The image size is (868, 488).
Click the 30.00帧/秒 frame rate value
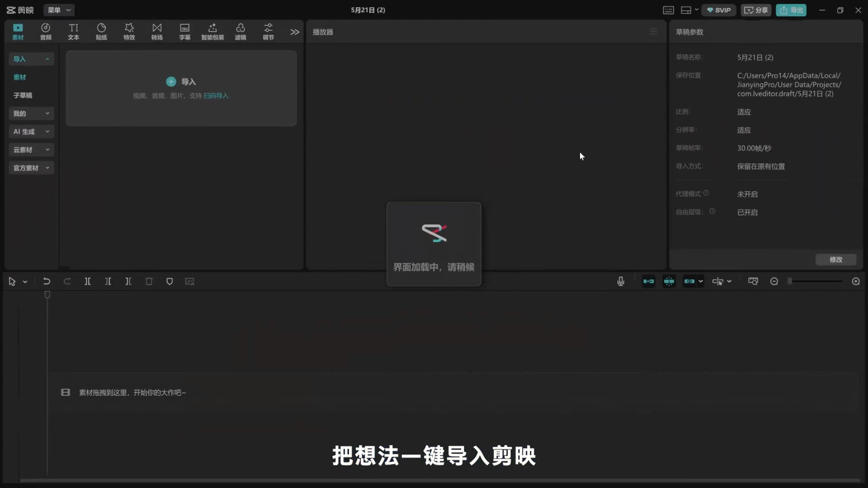(754, 148)
